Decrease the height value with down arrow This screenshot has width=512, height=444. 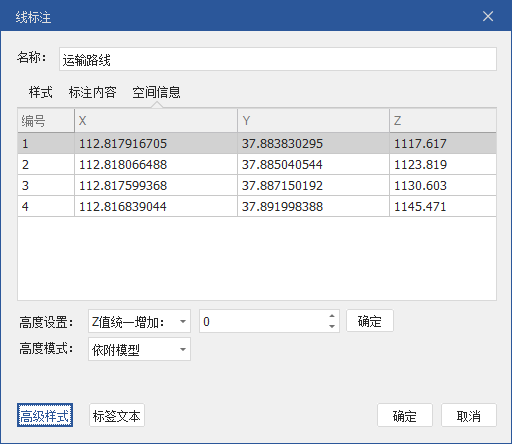332,326
